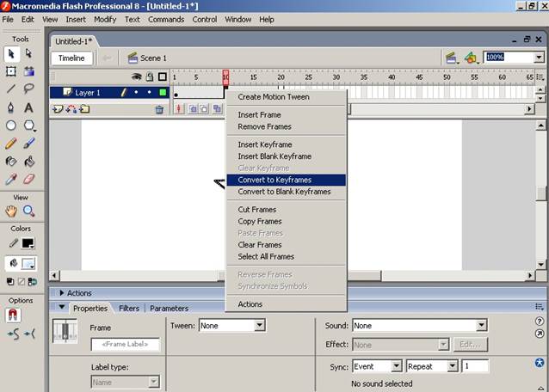549x392 pixels.
Task: Select the Selection arrow tool
Action: point(11,53)
